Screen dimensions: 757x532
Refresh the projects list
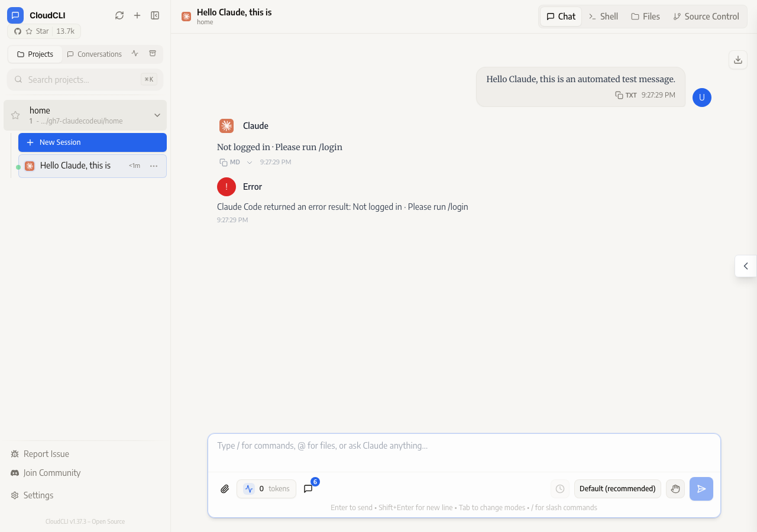pos(119,15)
